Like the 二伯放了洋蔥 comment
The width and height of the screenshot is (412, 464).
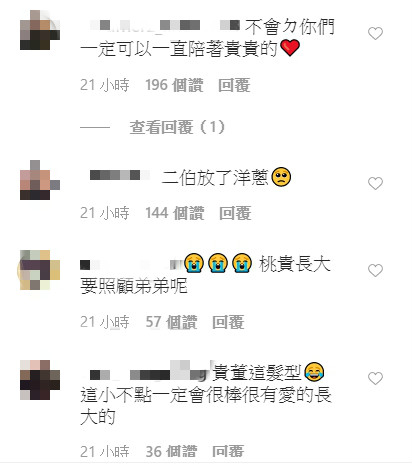pos(375,183)
